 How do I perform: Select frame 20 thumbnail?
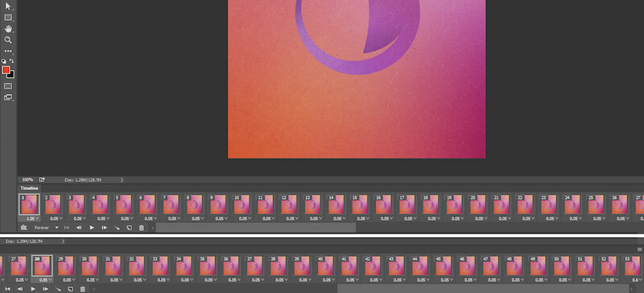pyautogui.click(x=478, y=204)
